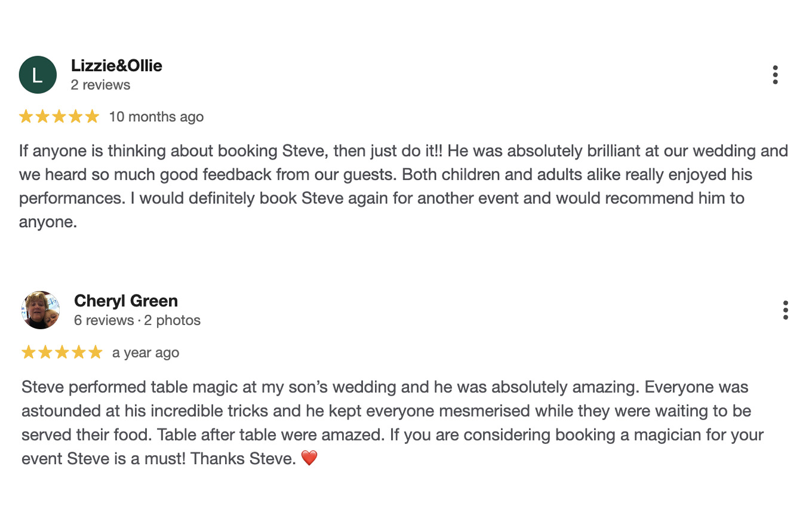Open Lizzie&Ollie's profile avatar
The image size is (812, 527).
pos(38,74)
